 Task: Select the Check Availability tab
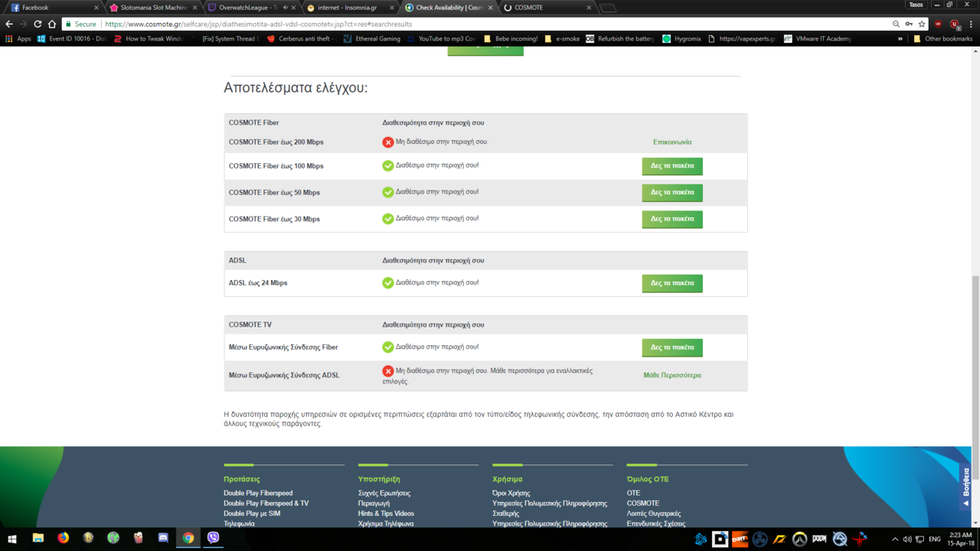(x=449, y=8)
